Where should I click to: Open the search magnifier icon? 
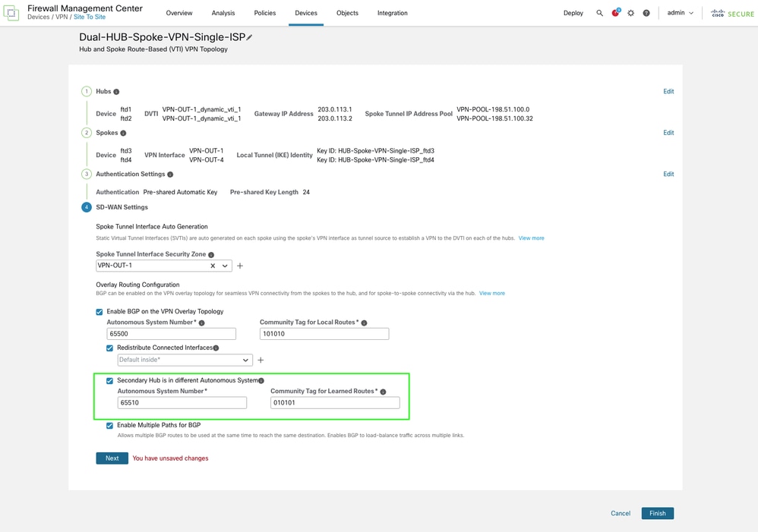[x=599, y=13]
